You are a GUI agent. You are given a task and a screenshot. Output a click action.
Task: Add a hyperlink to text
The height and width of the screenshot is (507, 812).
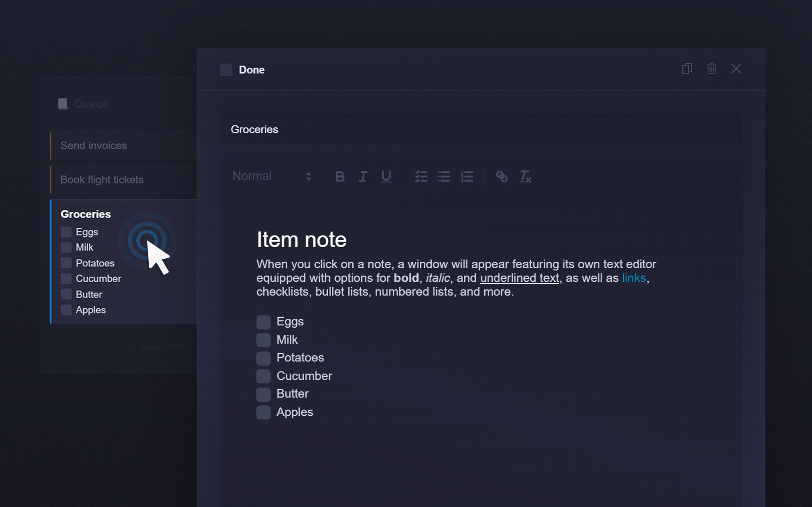(501, 175)
